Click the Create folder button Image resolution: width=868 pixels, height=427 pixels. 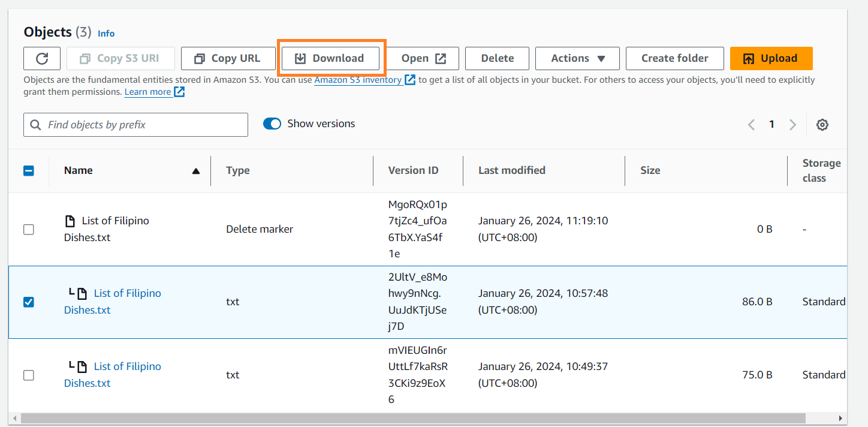coord(674,58)
